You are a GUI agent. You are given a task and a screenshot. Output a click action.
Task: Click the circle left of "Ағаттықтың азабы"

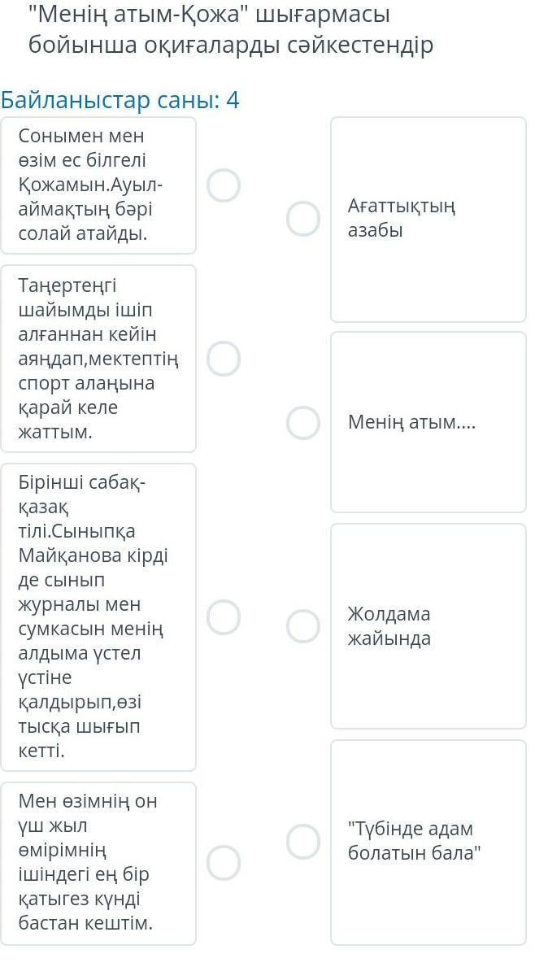[x=303, y=219]
